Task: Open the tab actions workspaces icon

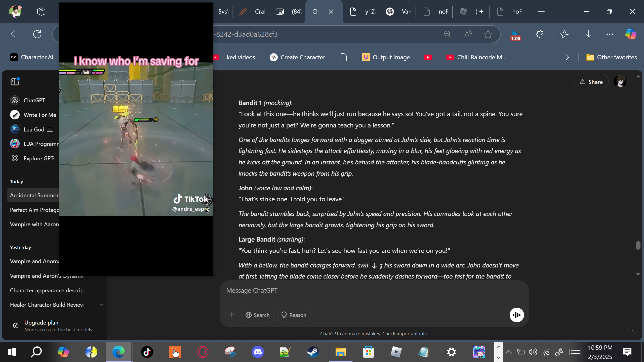Action: coord(41,12)
